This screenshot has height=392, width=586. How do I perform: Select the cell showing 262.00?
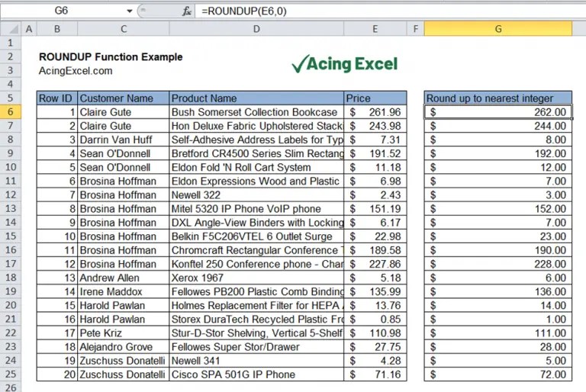click(x=497, y=112)
